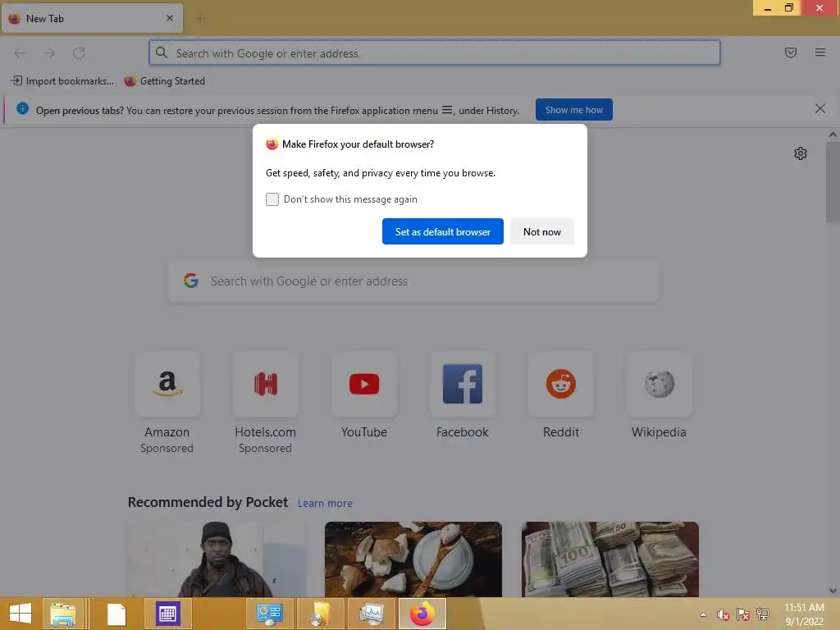
Task: Open Pocket story with cash stacks image
Action: 610,559
